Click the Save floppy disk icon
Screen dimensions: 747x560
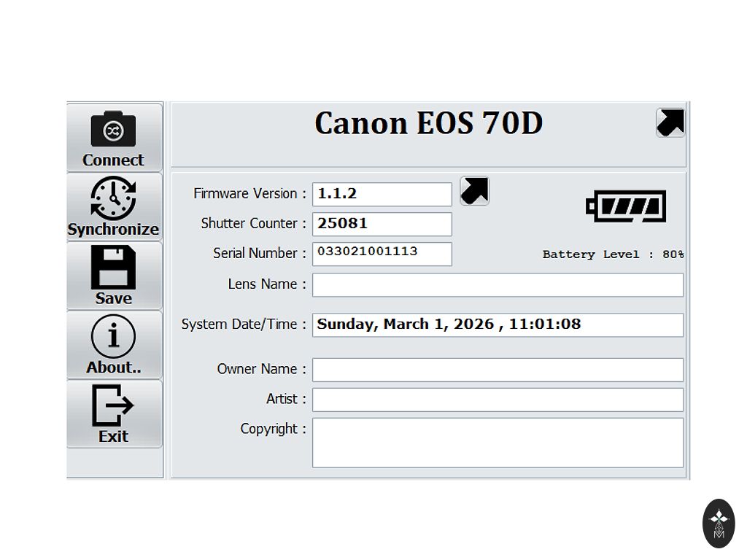[x=114, y=276]
